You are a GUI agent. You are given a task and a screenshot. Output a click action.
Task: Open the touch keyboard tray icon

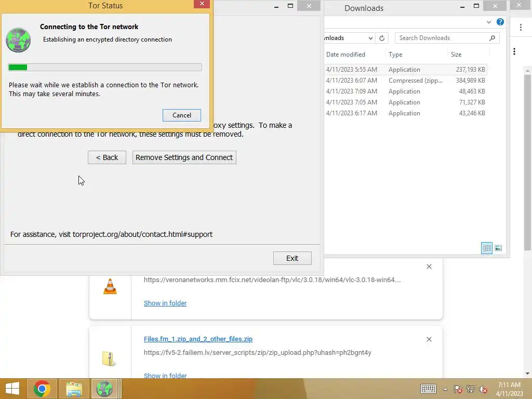[x=428, y=389]
